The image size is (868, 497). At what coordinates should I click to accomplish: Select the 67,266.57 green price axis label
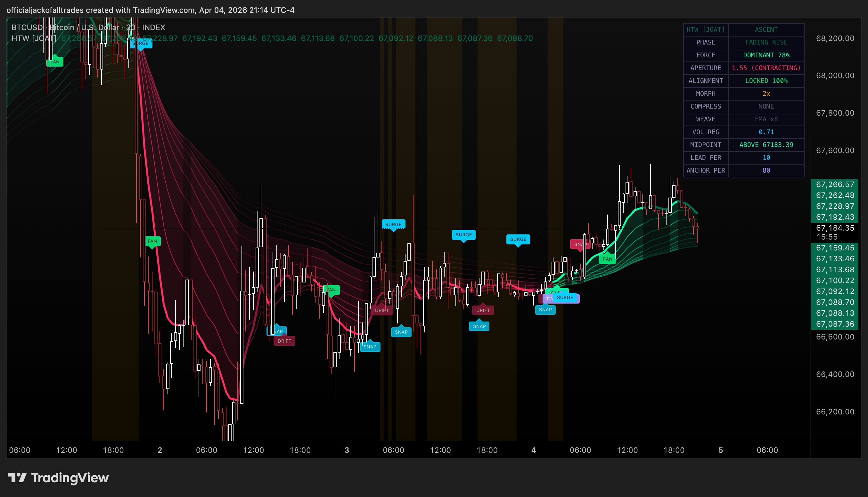(835, 184)
